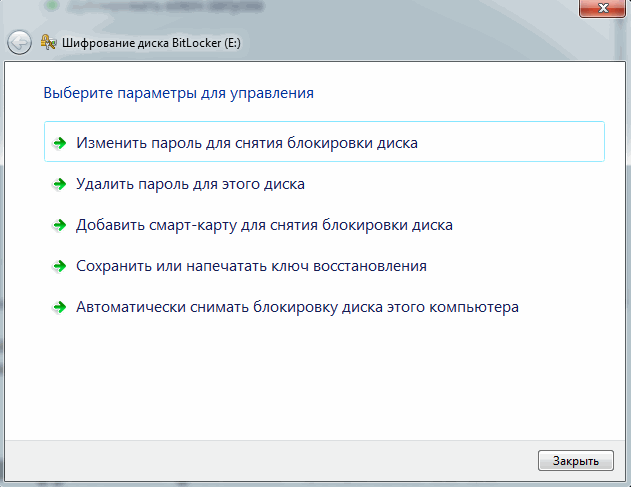Click the gray footer bar left of "Закрыть"
This screenshot has height=487, width=631.
pos(270,460)
